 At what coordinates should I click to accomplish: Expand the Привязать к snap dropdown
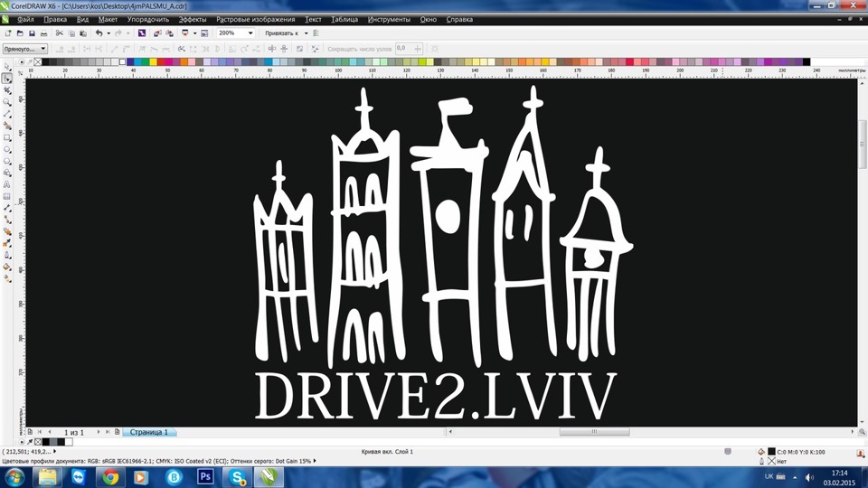click(x=307, y=33)
